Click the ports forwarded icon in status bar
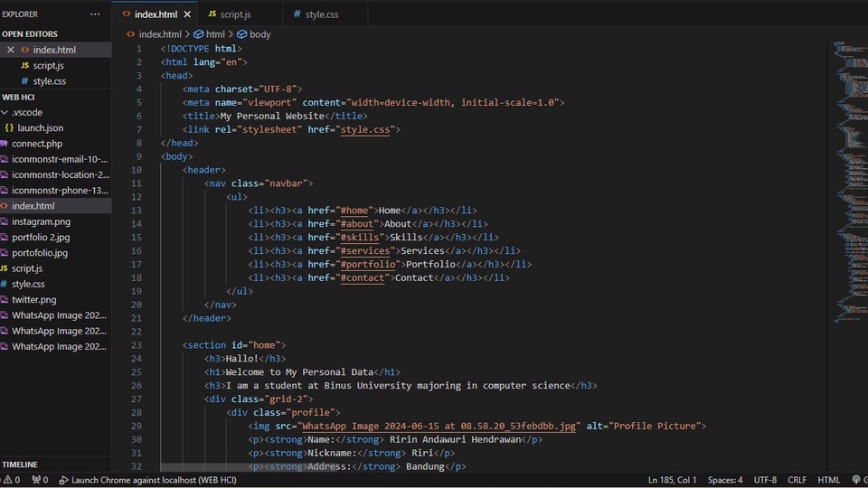Viewport: 868px width, 488px height. tap(36, 480)
